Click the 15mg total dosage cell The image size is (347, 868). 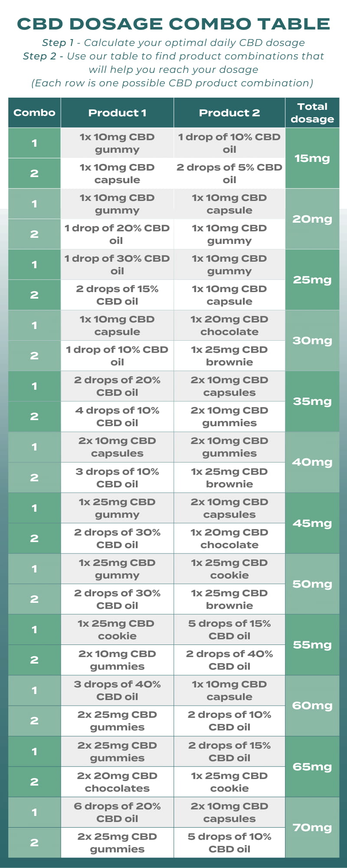point(312,158)
